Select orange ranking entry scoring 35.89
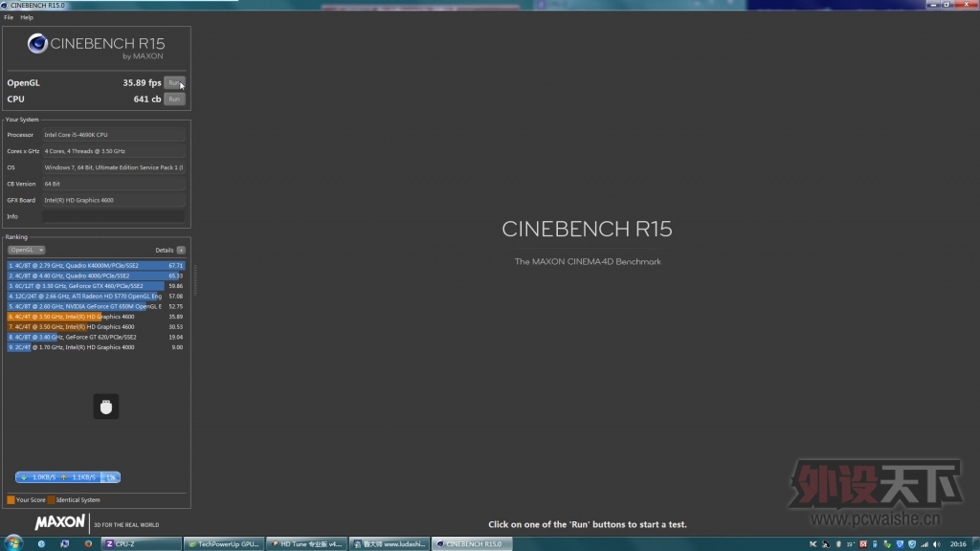The image size is (980, 551). tap(96, 317)
